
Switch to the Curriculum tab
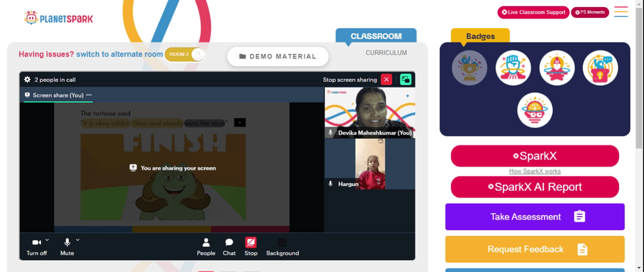point(386,53)
